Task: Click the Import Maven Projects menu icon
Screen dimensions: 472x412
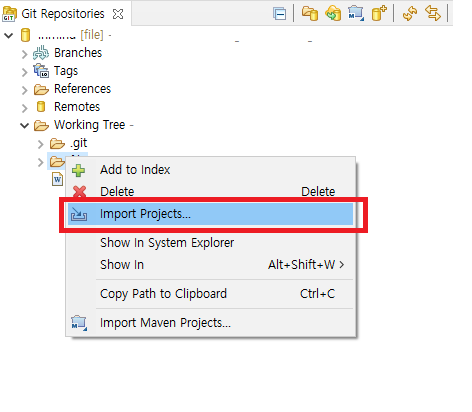Action: (x=79, y=323)
